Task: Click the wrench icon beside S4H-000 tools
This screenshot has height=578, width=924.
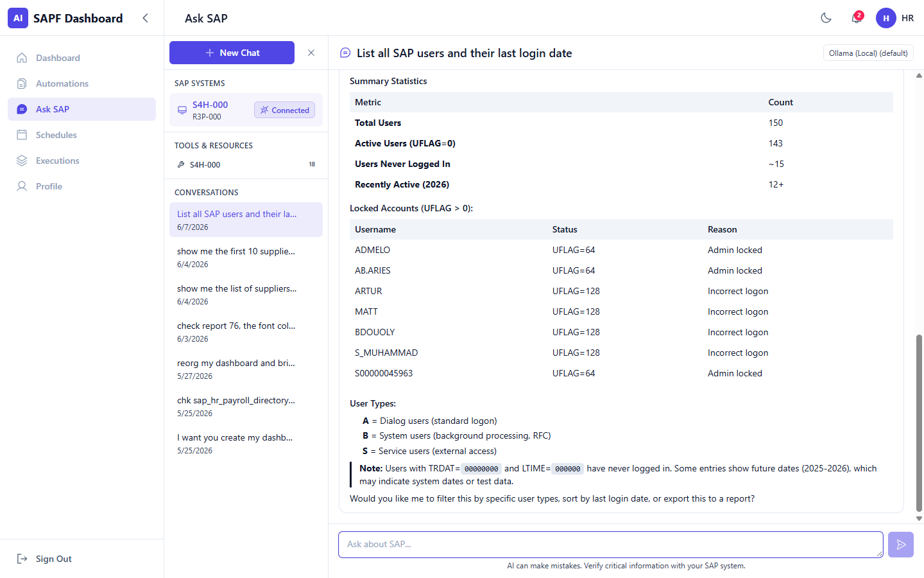Action: coord(181,164)
